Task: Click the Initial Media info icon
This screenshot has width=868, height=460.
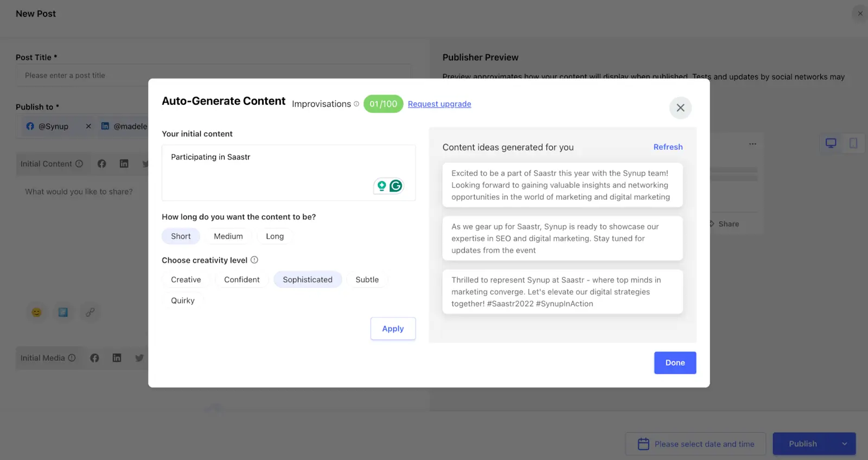Action: 72,358
